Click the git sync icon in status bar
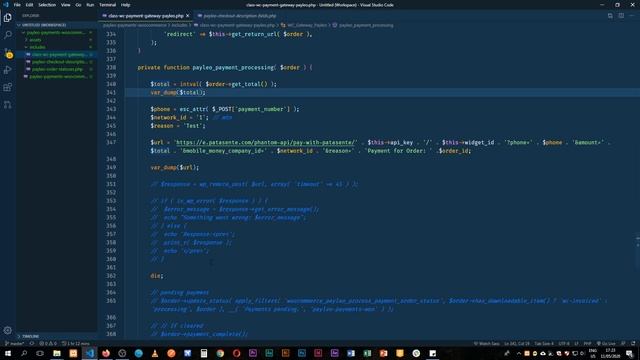The width and height of the screenshot is (640, 360). point(32,343)
